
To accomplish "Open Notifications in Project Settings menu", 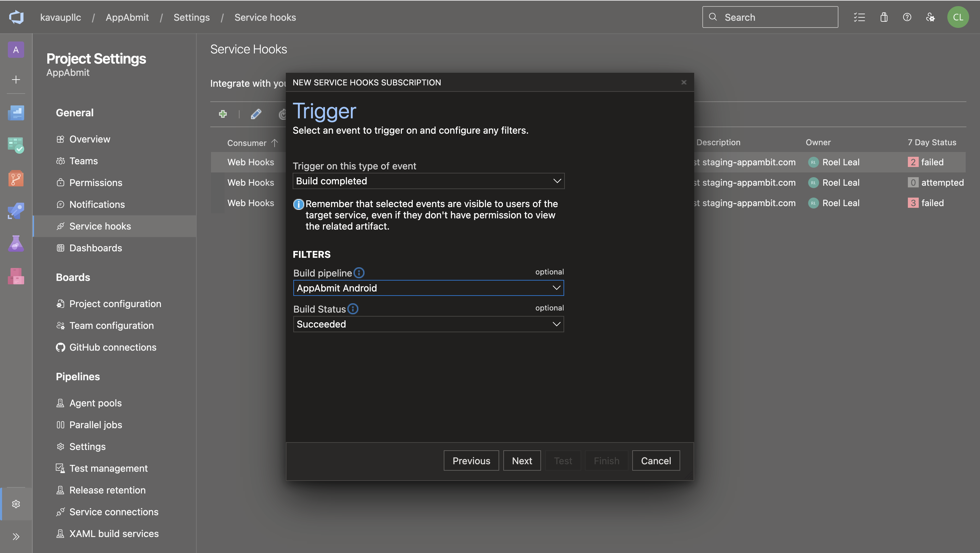I will (x=97, y=204).
